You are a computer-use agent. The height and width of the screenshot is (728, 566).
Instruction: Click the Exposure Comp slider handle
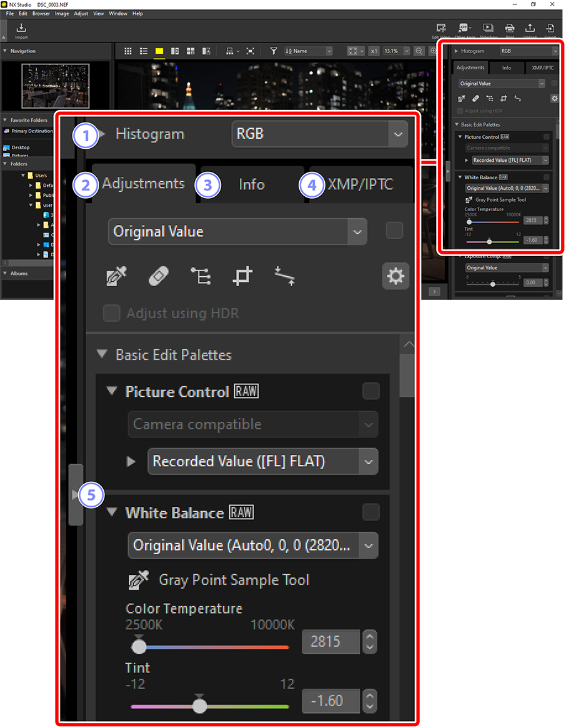click(x=493, y=284)
